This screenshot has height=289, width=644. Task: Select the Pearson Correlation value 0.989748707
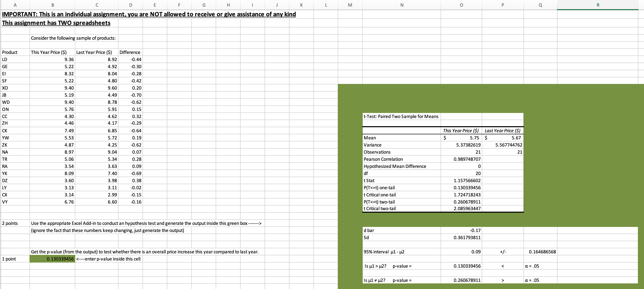click(467, 159)
